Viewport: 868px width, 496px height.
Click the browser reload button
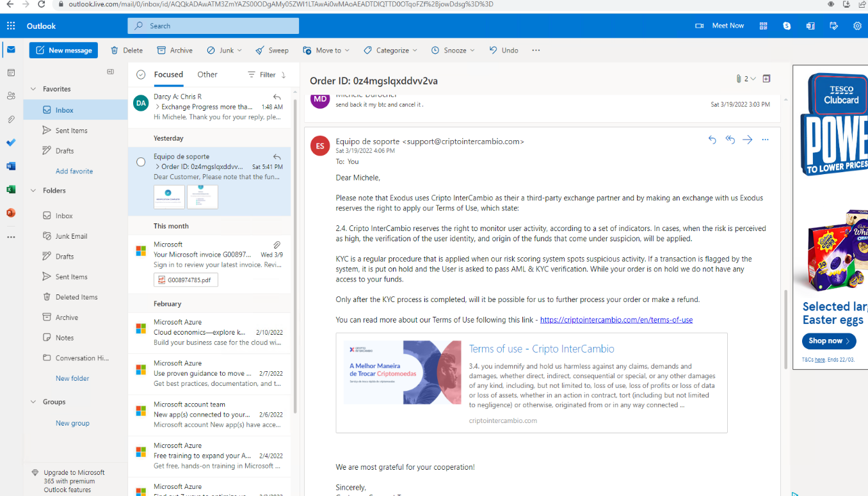tap(42, 4)
